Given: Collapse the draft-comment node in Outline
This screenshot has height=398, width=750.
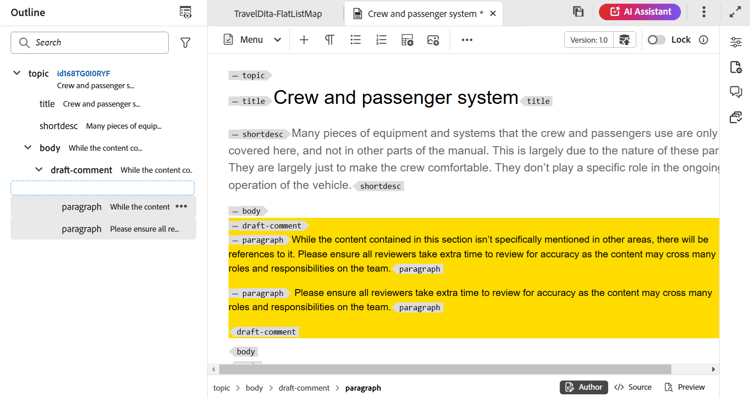Looking at the screenshot, I should tap(39, 169).
